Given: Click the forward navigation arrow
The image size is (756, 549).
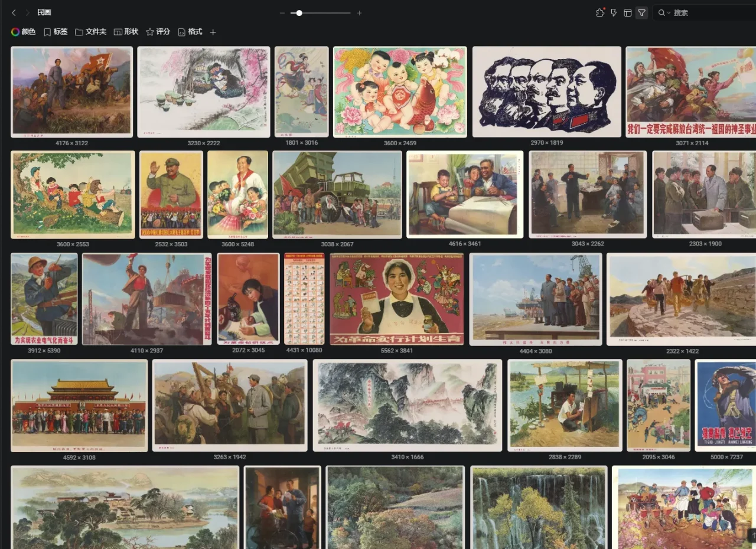Looking at the screenshot, I should coord(27,12).
